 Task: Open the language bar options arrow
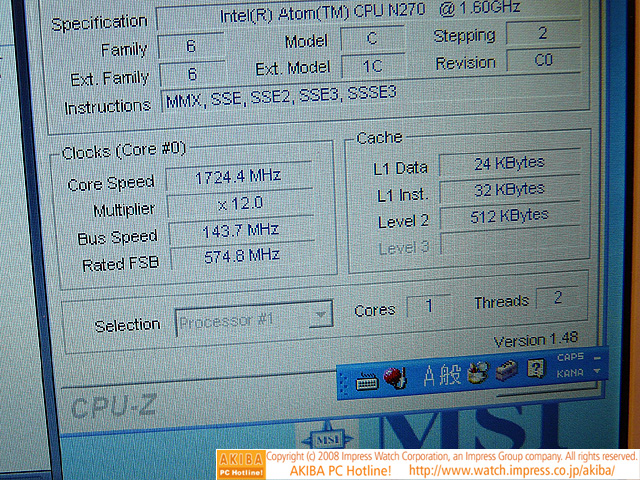tap(597, 371)
